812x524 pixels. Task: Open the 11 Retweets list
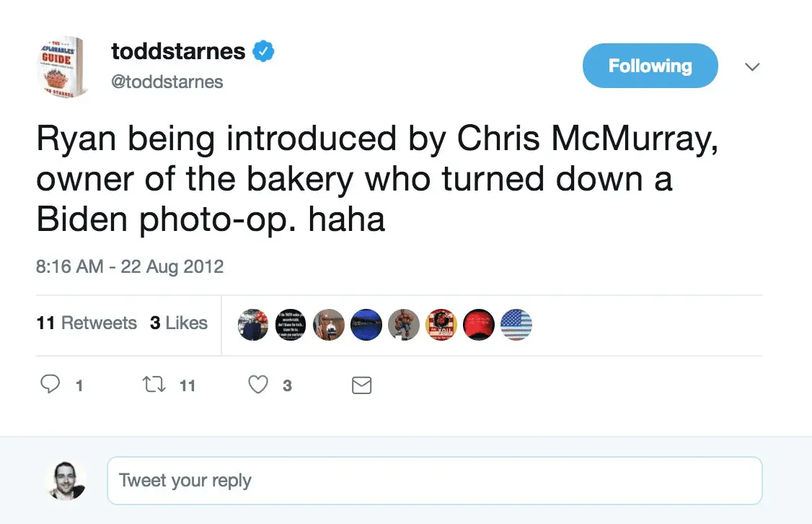pyautogui.click(x=87, y=323)
